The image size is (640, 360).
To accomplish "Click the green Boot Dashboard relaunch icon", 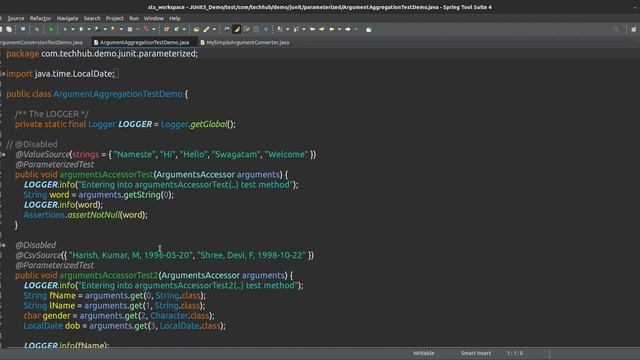I will click(x=51, y=29).
